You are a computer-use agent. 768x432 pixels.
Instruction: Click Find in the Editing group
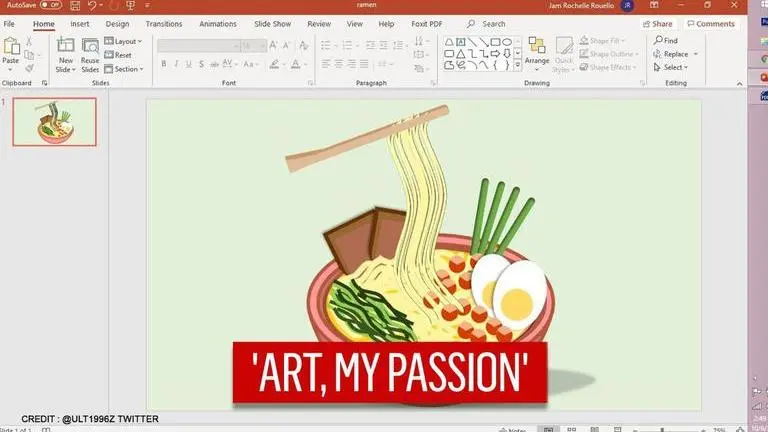coord(666,40)
